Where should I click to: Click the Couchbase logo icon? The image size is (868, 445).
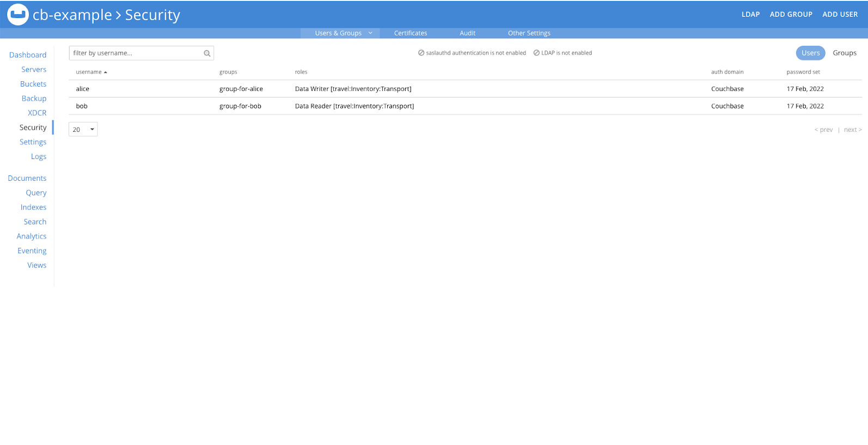point(18,15)
